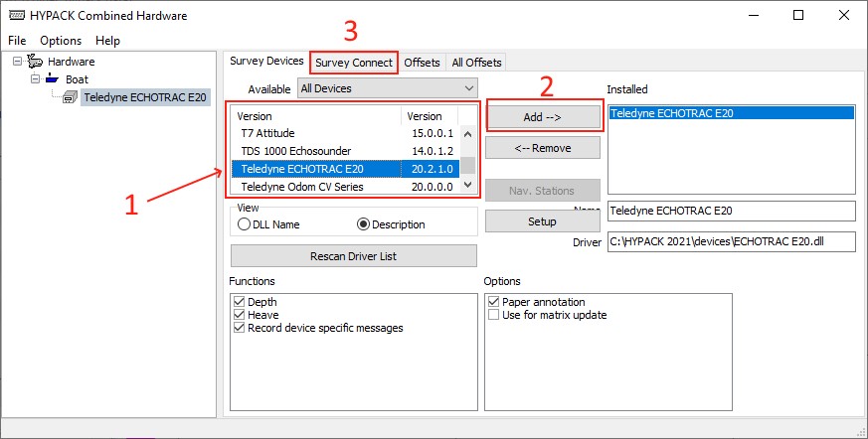The image size is (868, 439).
Task: Click the device list scrollbar thumb
Action: 468,165
